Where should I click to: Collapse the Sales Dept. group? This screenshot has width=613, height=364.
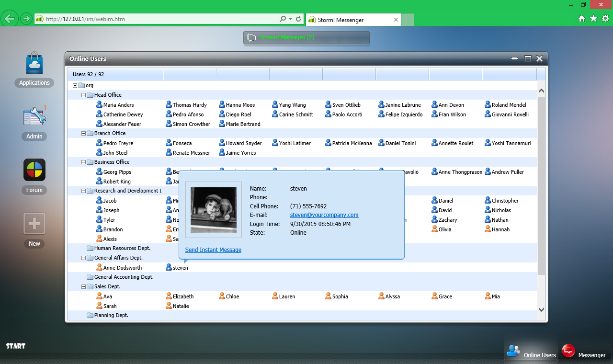[x=84, y=287]
